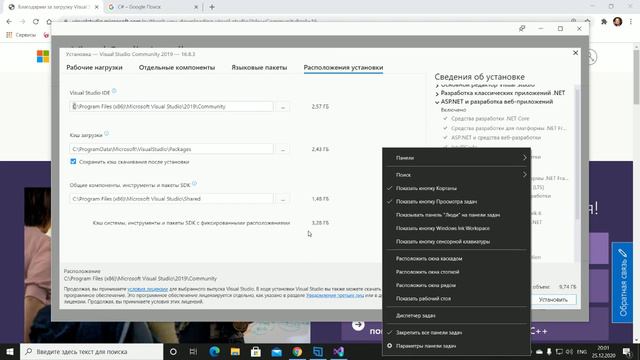The width and height of the screenshot is (640, 360).
Task: Open the Windows Start menu
Action: (9, 351)
